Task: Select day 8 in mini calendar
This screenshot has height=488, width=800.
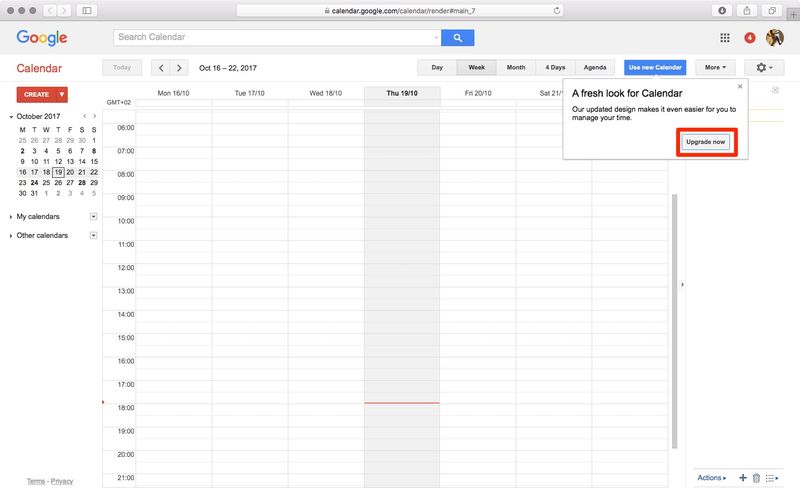Action: click(94, 151)
